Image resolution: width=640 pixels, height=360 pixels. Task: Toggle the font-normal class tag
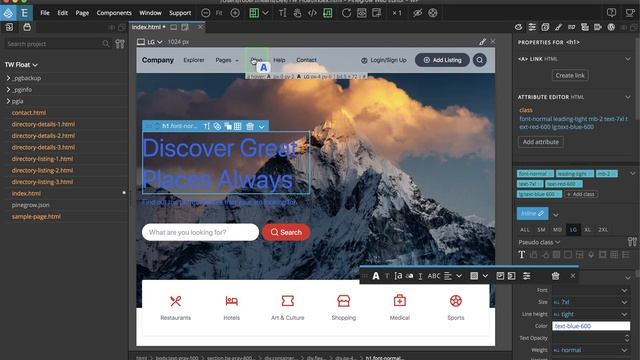pyautogui.click(x=535, y=174)
